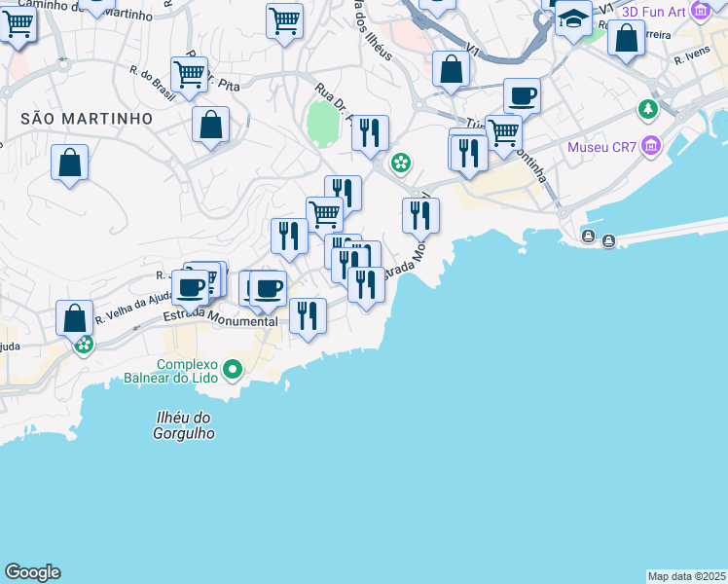Select the shopping bag marker left of the green stadium
The width and height of the screenshot is (728, 584).
click(210, 126)
